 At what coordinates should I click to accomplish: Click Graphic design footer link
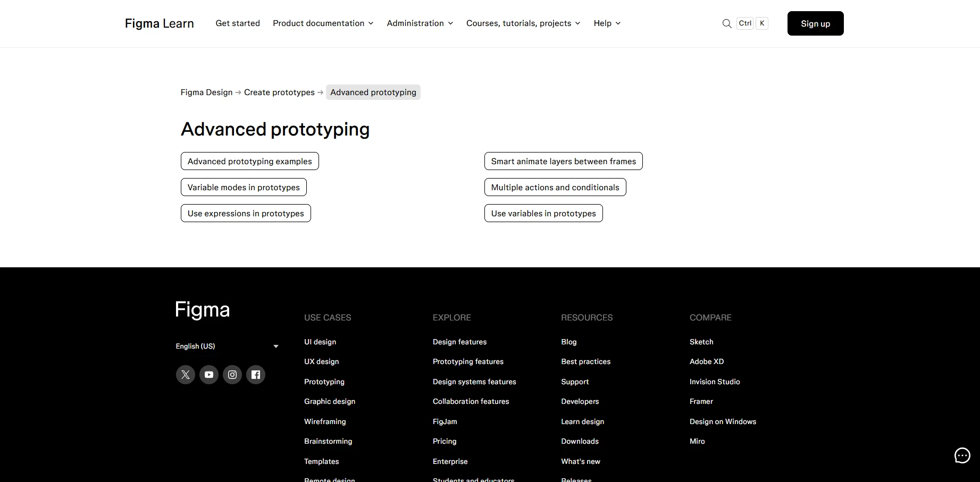click(330, 401)
